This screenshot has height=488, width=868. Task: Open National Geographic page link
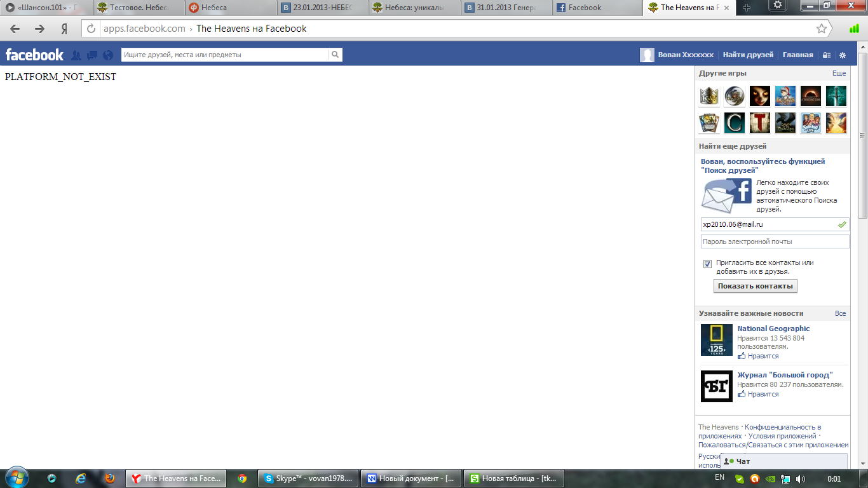click(x=773, y=329)
